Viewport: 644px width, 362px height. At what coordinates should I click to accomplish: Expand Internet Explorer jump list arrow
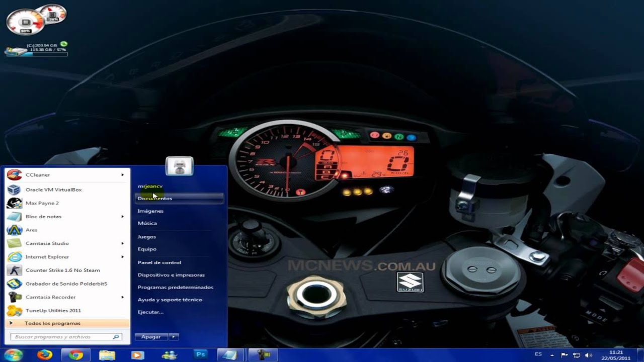coord(122,257)
